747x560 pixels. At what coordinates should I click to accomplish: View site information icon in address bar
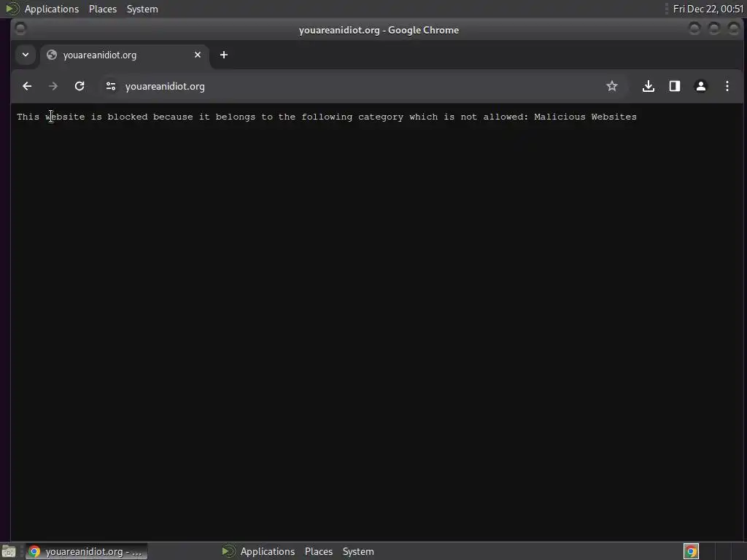[111, 86]
